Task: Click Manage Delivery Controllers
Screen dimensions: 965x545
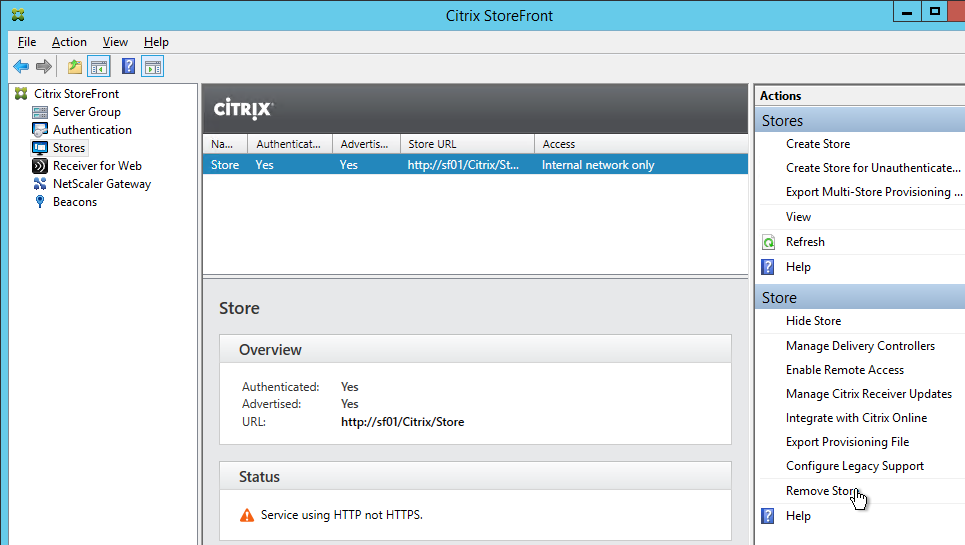Action: 860,346
